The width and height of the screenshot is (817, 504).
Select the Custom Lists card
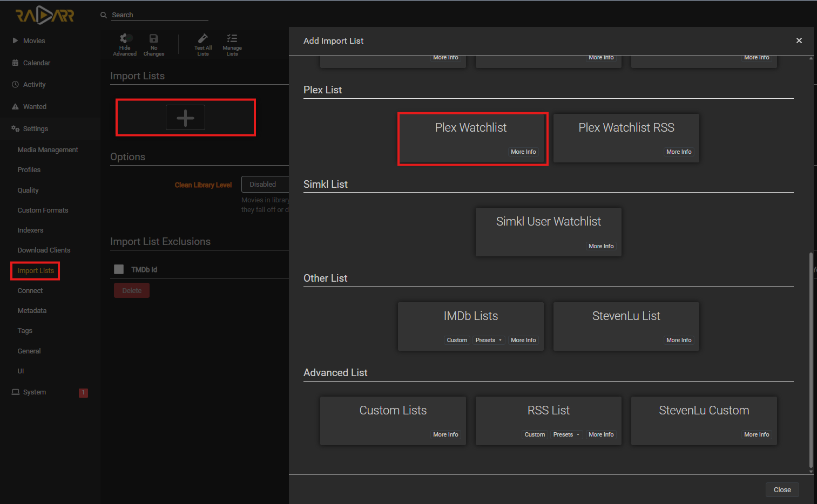393,420
